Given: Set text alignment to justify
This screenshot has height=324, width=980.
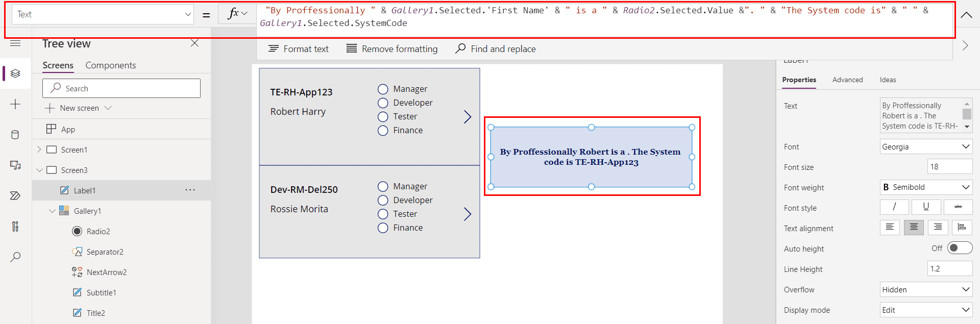Looking at the screenshot, I should click(x=962, y=228).
